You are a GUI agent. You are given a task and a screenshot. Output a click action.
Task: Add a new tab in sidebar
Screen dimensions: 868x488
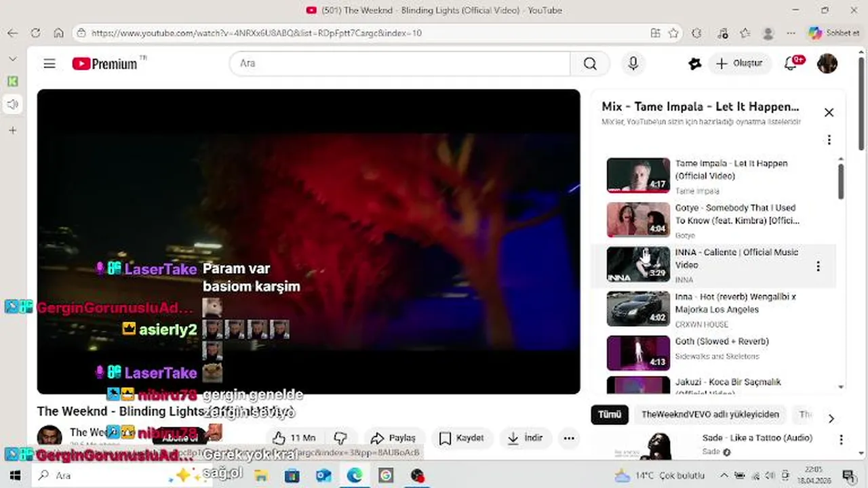tap(12, 130)
